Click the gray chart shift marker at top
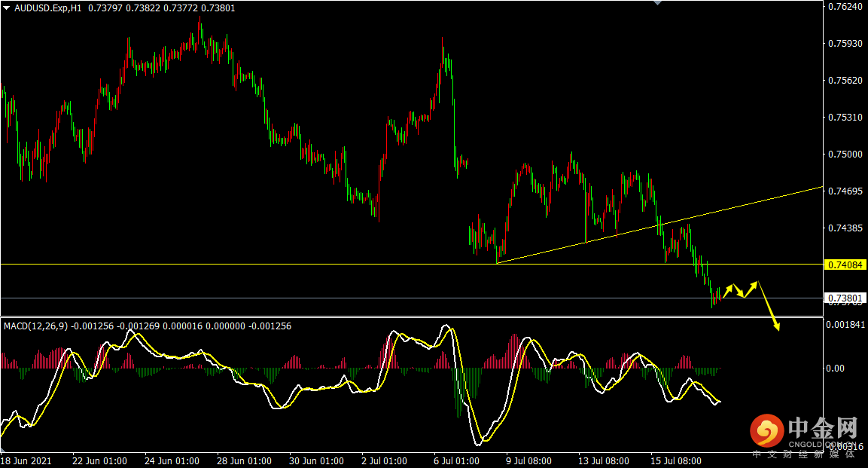 [x=659, y=3]
